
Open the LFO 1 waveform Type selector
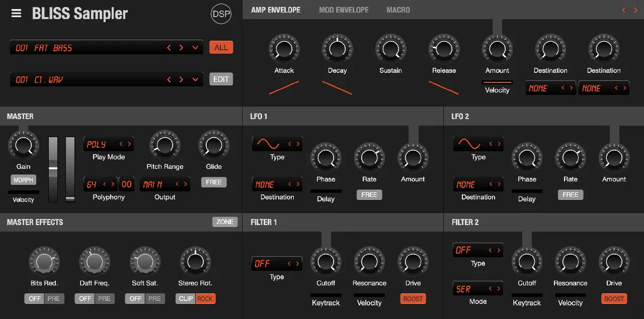pyautogui.click(x=277, y=144)
